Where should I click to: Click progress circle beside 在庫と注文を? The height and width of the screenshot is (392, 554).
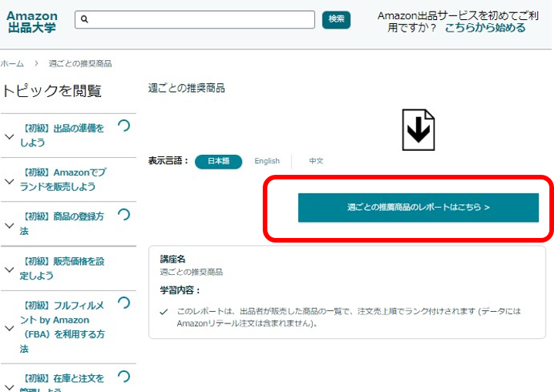(124, 377)
